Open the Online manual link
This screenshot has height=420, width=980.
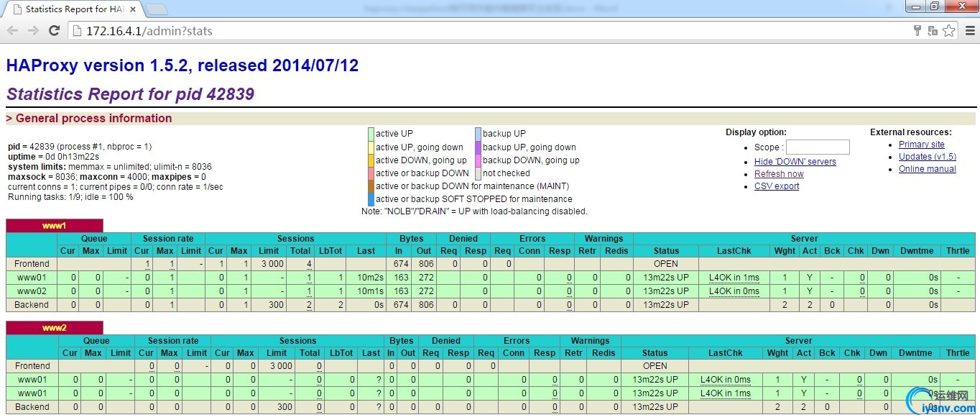click(928, 169)
